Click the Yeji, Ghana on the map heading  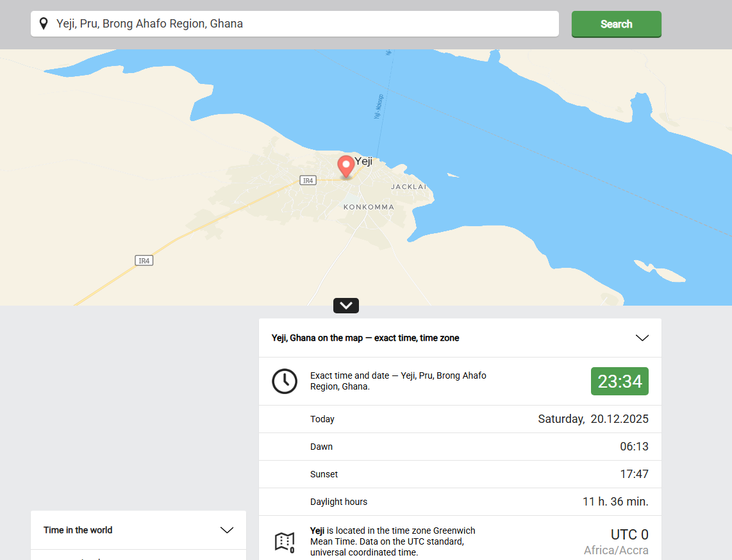(365, 338)
